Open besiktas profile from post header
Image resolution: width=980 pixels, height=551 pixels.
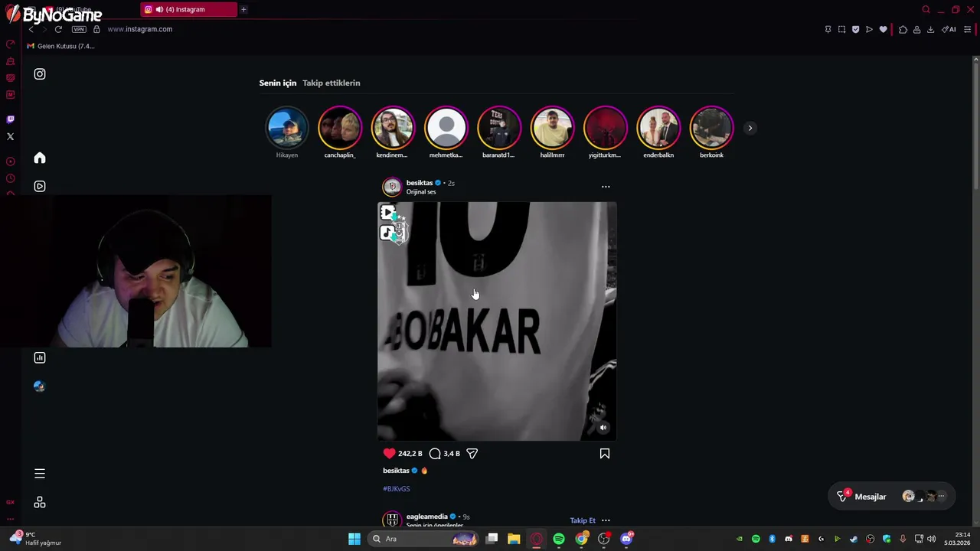click(x=420, y=183)
